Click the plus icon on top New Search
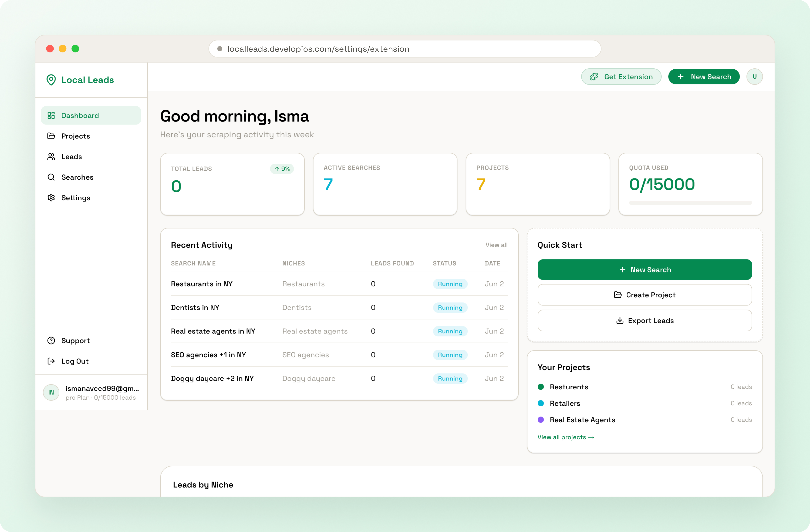810x532 pixels. click(681, 77)
